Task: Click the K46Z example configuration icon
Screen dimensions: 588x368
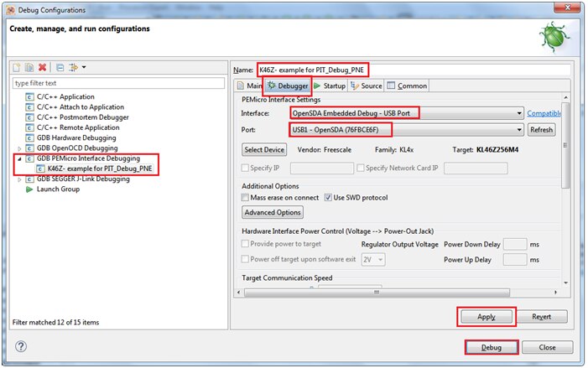Action: pyautogui.click(x=40, y=169)
